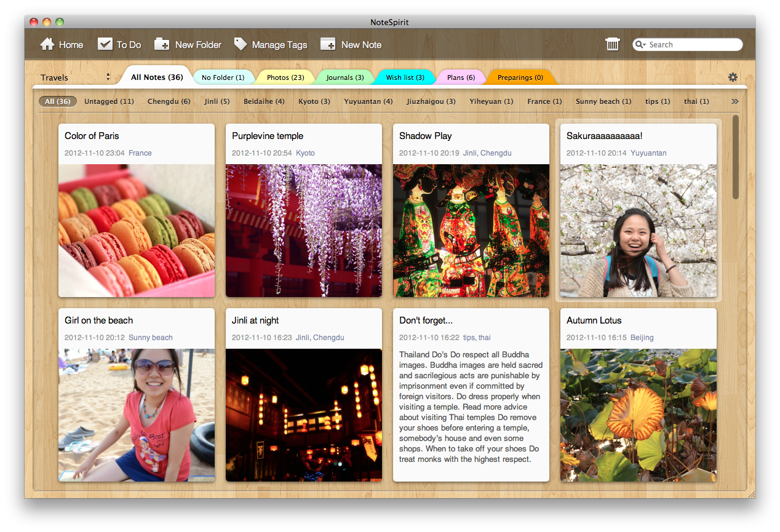The image size is (780, 532).
Task: Open the Color of Paris macaron photo
Action: (x=137, y=231)
